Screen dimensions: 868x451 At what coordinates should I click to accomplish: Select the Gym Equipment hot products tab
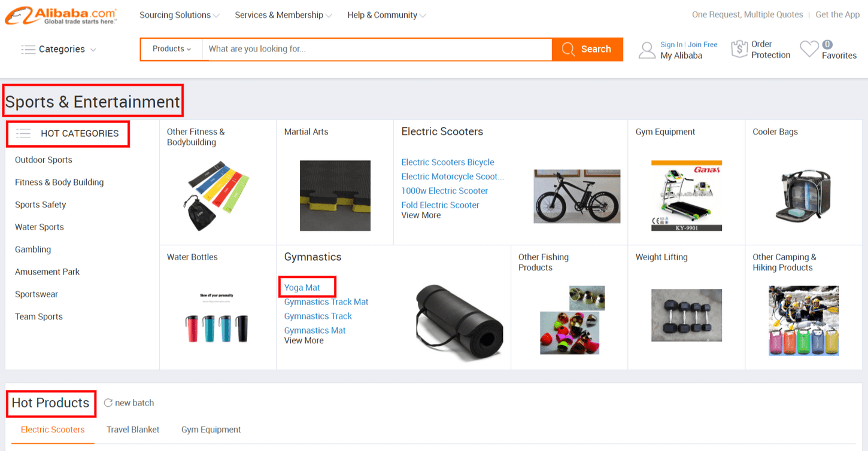pos(211,429)
